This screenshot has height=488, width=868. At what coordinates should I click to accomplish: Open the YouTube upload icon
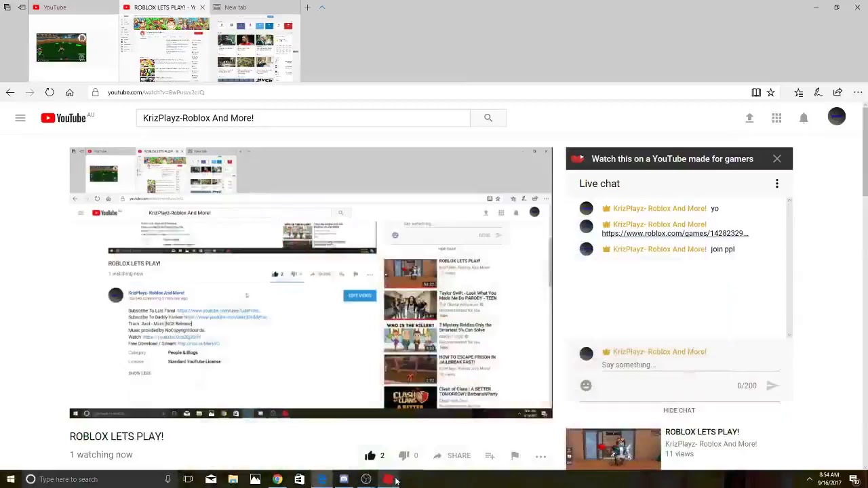click(x=749, y=118)
